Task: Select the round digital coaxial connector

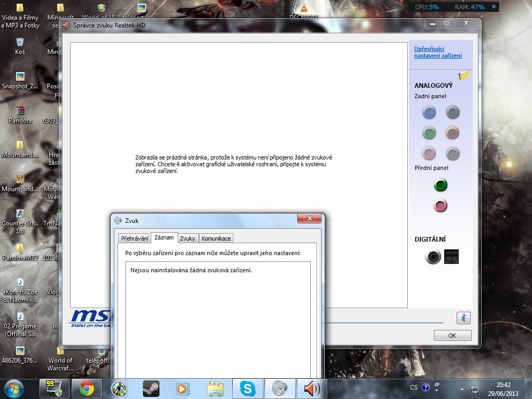Action: click(433, 257)
